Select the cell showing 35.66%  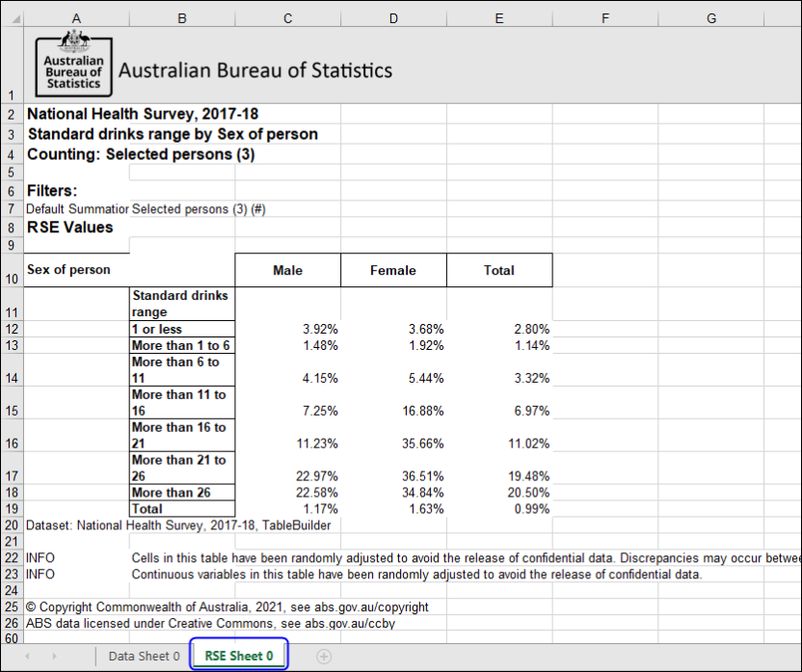393,443
